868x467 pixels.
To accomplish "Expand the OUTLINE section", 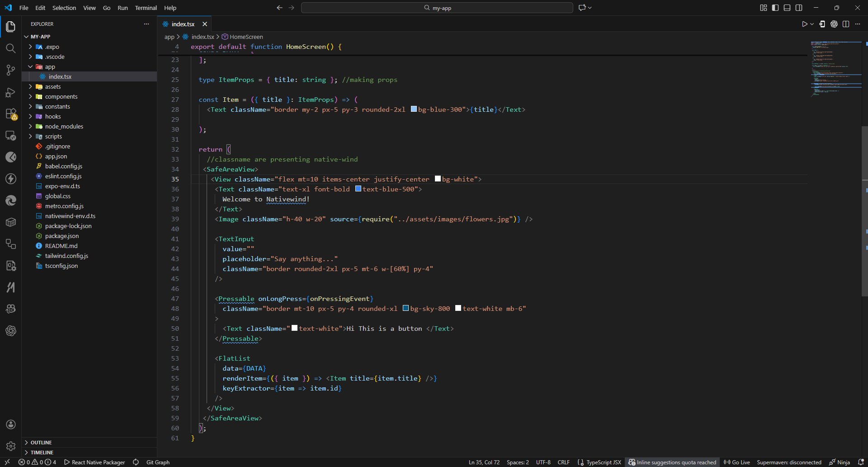I will pos(41,443).
